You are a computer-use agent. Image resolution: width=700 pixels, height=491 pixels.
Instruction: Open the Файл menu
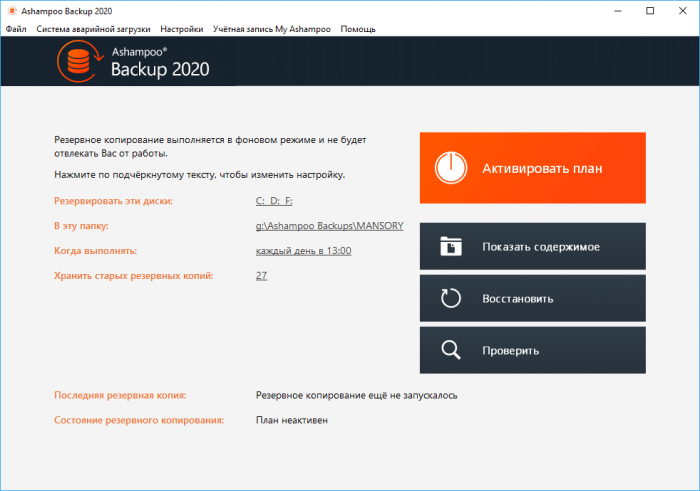click(x=16, y=29)
